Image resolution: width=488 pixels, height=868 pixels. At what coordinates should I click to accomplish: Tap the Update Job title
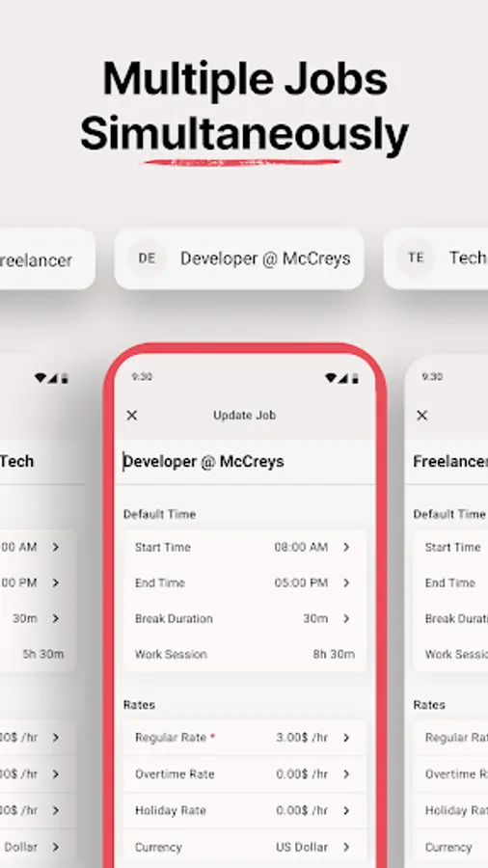(x=245, y=415)
